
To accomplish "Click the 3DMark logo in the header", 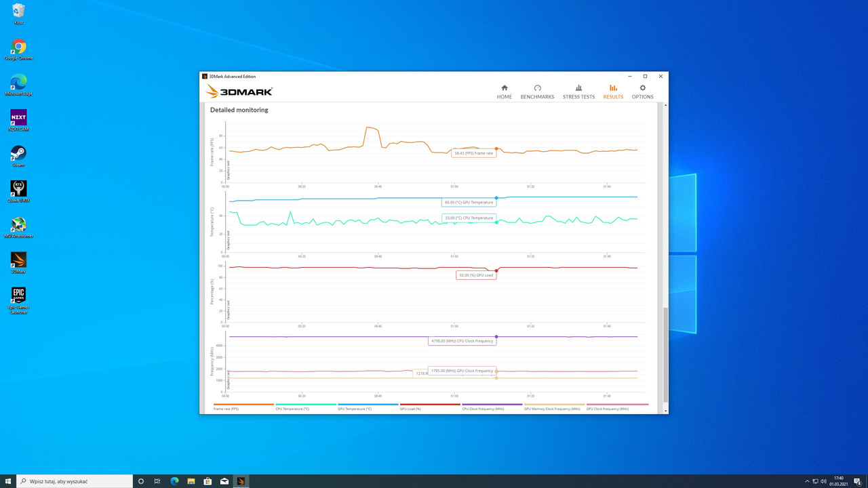I will [x=239, y=91].
